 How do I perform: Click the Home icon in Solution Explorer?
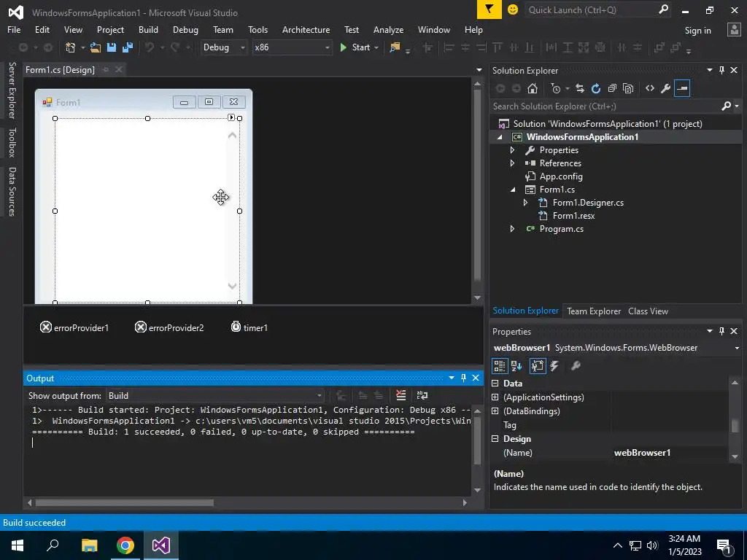[532, 88]
